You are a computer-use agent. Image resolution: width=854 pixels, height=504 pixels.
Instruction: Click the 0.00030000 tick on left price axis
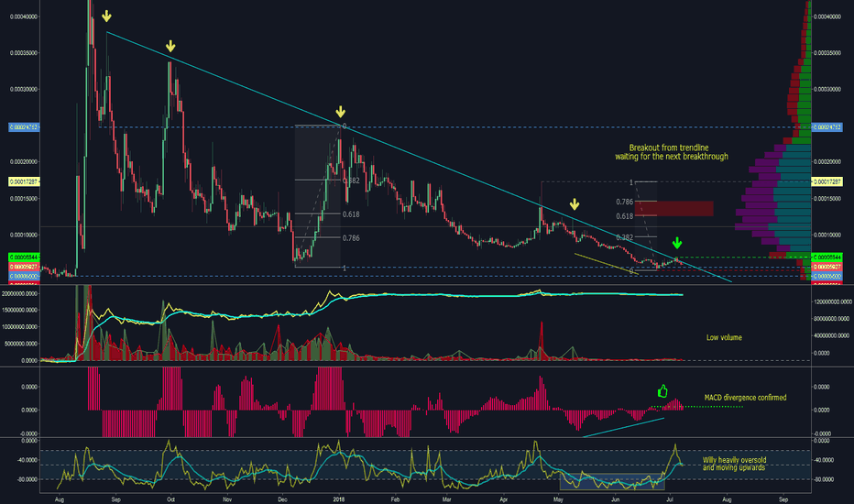(24, 90)
